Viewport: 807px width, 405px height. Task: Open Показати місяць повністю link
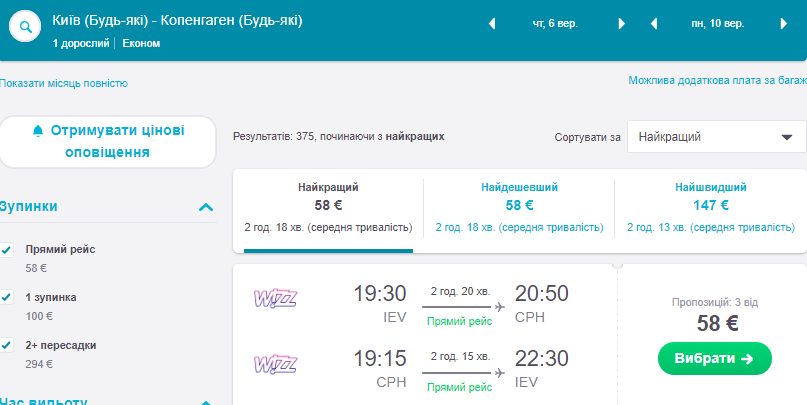[64, 84]
